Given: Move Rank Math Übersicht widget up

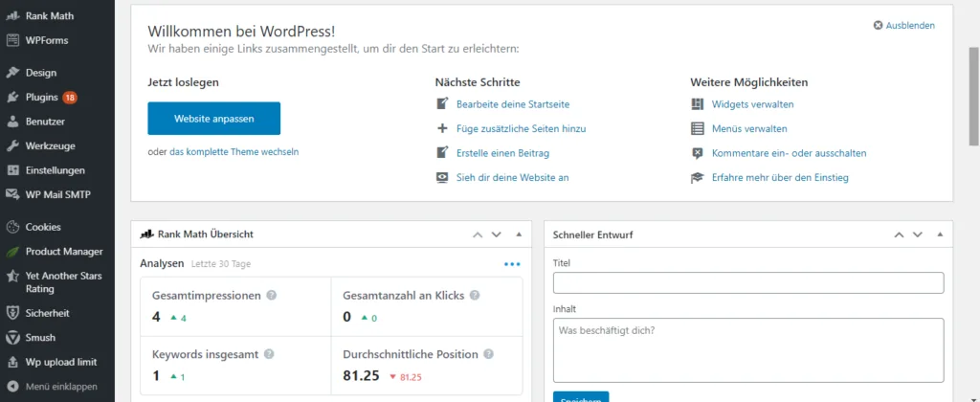Looking at the screenshot, I should point(478,235).
